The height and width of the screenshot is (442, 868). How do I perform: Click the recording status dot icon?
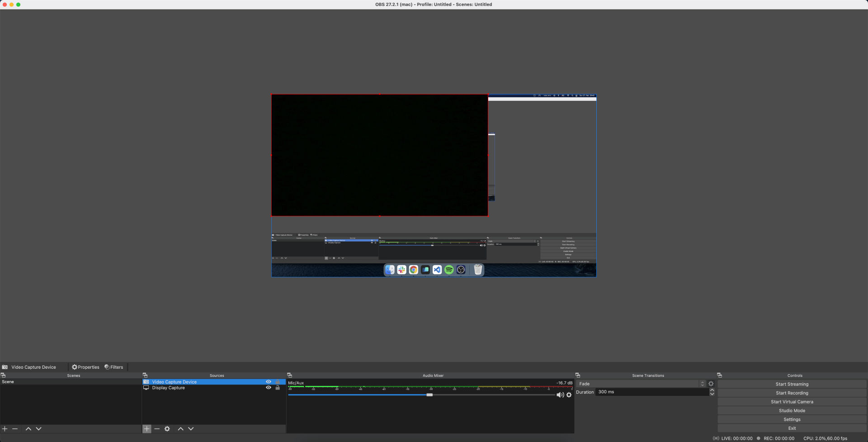(759, 438)
